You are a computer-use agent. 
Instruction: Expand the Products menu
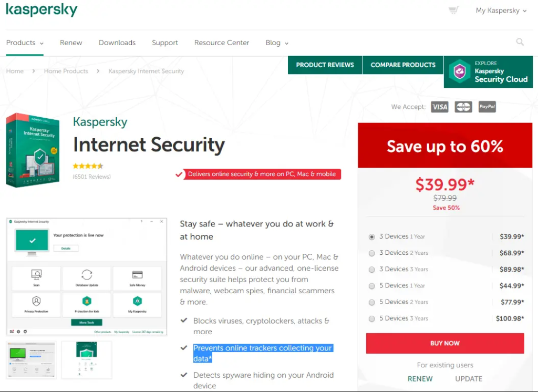click(x=25, y=43)
